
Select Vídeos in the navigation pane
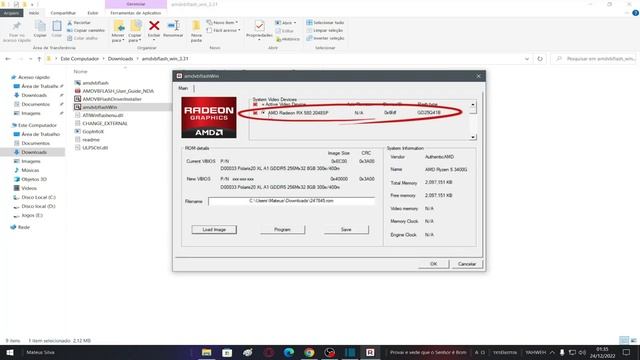click(x=29, y=188)
